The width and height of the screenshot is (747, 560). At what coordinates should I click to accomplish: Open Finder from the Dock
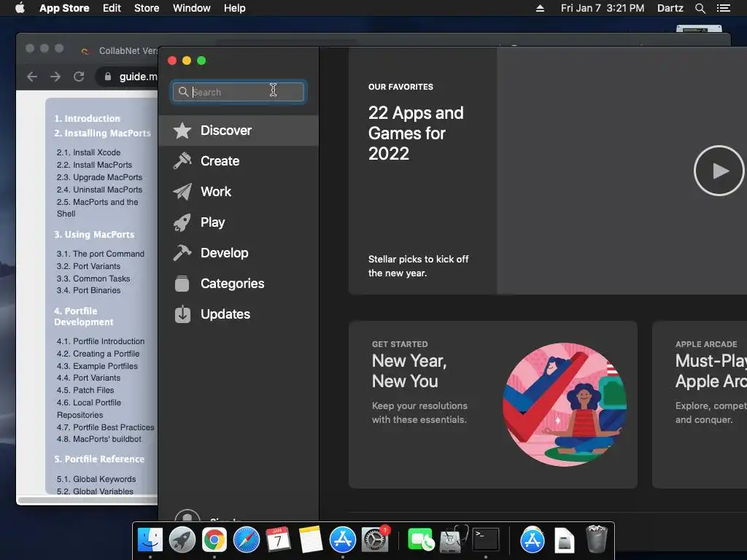tap(150, 540)
